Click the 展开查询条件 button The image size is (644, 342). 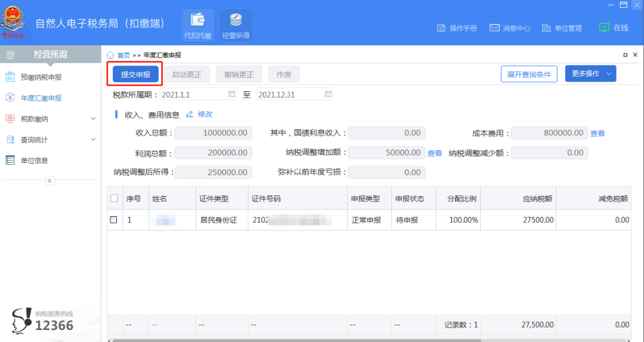click(x=529, y=74)
